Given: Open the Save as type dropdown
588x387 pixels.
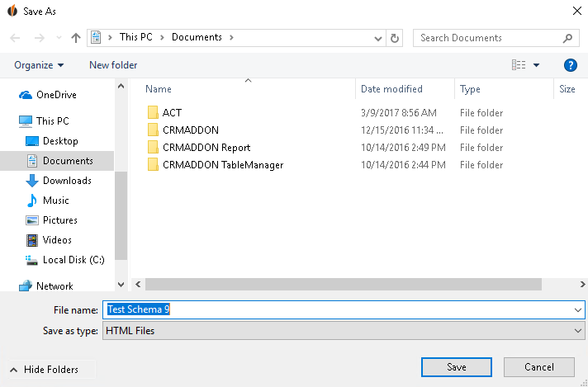Looking at the screenshot, I should pyautogui.click(x=344, y=331).
